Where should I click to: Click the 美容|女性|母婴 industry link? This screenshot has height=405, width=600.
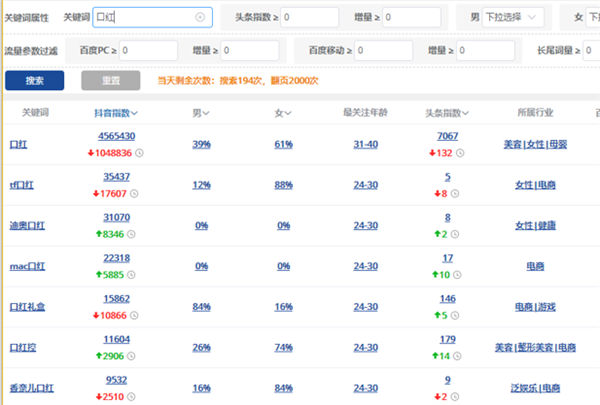click(535, 145)
